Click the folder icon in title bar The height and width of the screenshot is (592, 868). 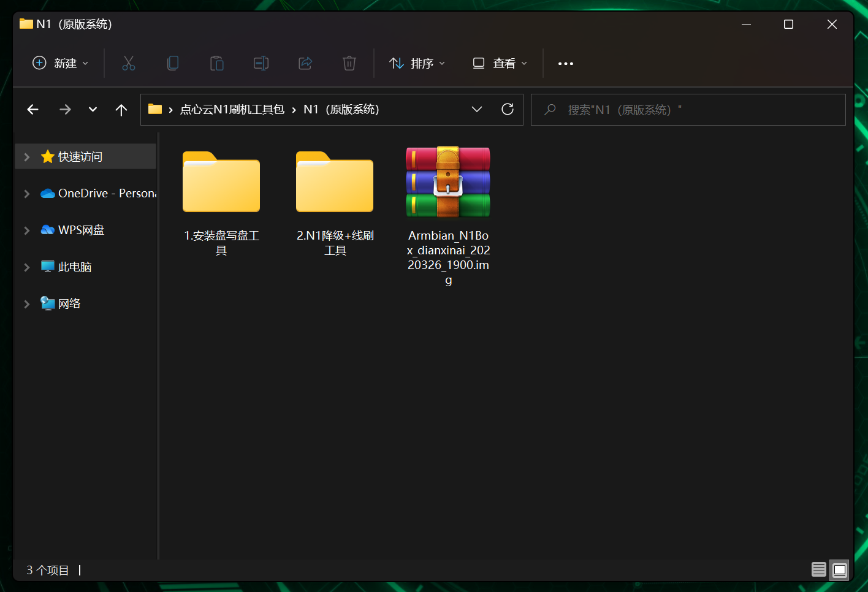(x=26, y=24)
